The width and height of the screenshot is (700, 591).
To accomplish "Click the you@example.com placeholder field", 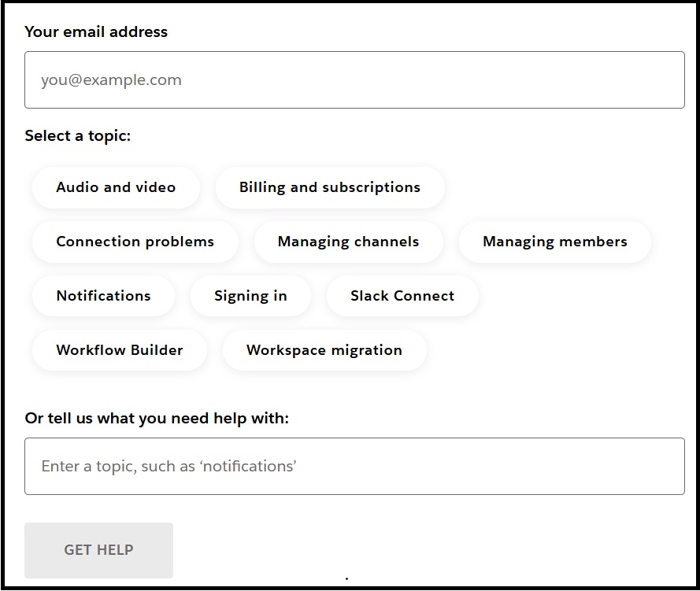I will [354, 79].
